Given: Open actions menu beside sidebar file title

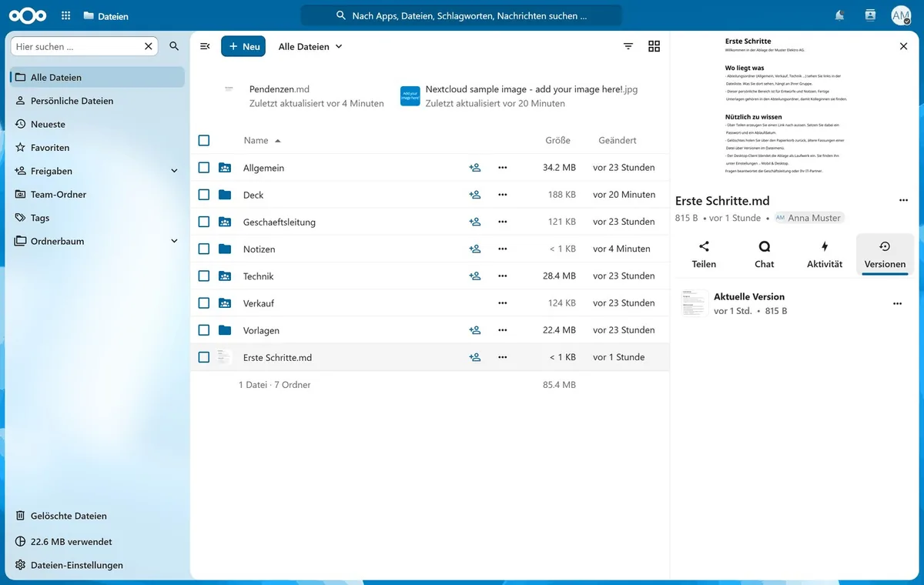Looking at the screenshot, I should (903, 200).
